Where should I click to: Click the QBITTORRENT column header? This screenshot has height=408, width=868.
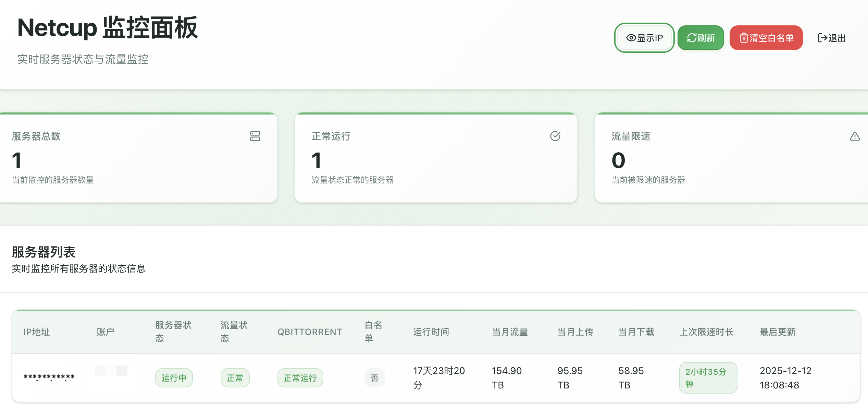pos(310,332)
